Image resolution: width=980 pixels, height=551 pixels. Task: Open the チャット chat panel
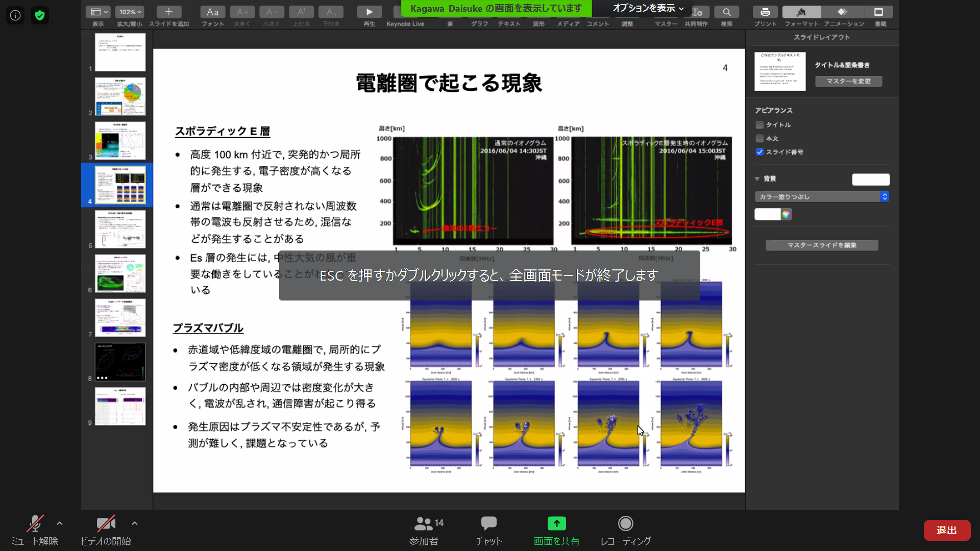[489, 531]
